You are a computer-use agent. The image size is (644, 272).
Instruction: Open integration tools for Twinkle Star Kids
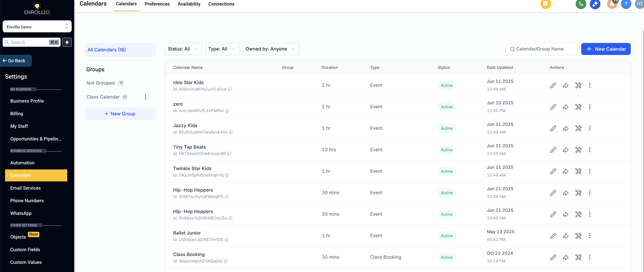pos(578,171)
